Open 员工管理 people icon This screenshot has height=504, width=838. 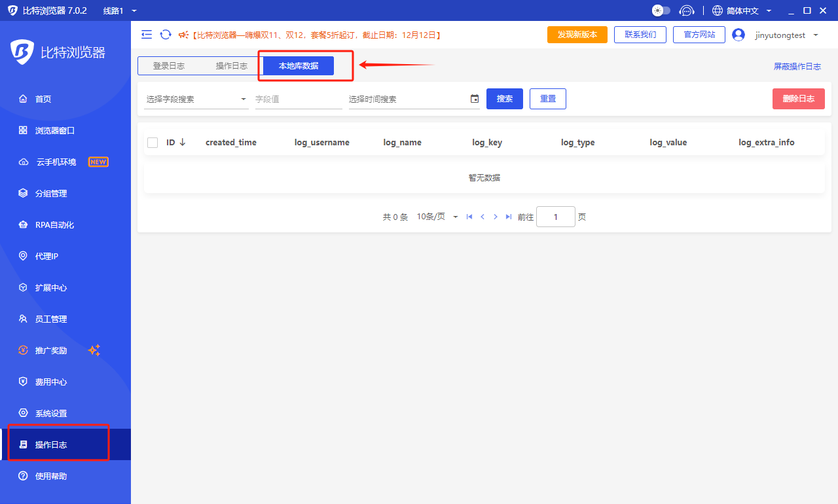tap(24, 319)
